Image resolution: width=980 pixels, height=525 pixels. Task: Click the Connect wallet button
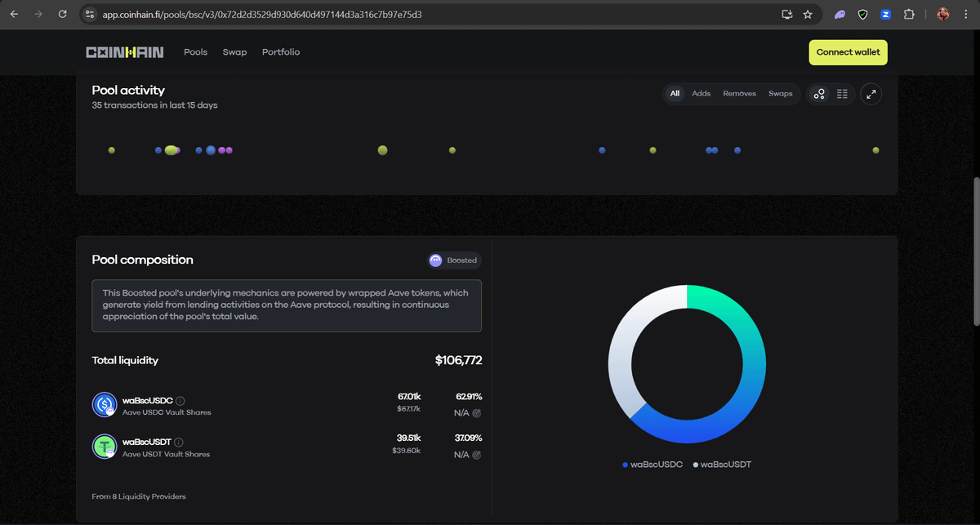[x=848, y=51]
